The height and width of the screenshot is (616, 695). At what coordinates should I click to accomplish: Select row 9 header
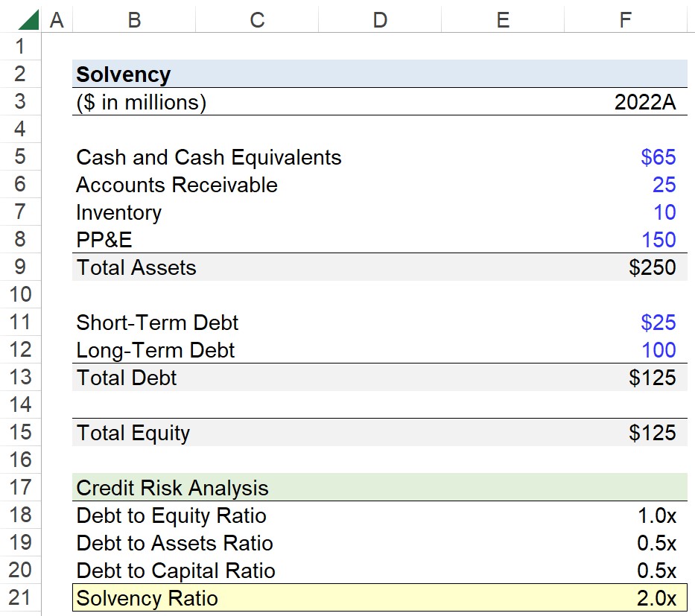tap(20, 267)
